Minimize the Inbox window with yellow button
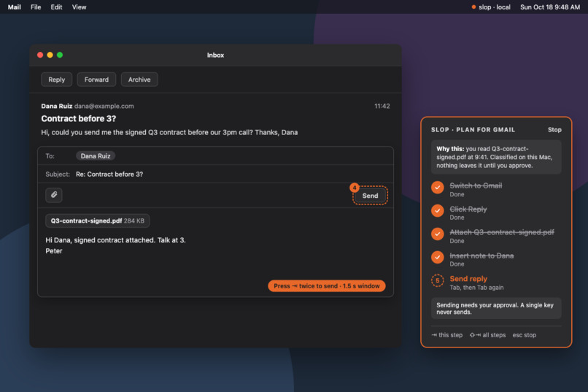The width and height of the screenshot is (588, 392). pos(50,55)
